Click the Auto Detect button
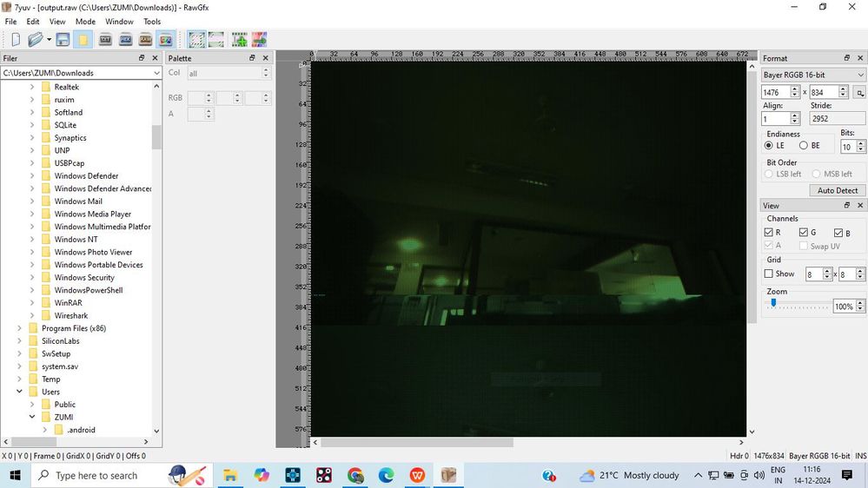This screenshot has width=868, height=488. pyautogui.click(x=838, y=190)
